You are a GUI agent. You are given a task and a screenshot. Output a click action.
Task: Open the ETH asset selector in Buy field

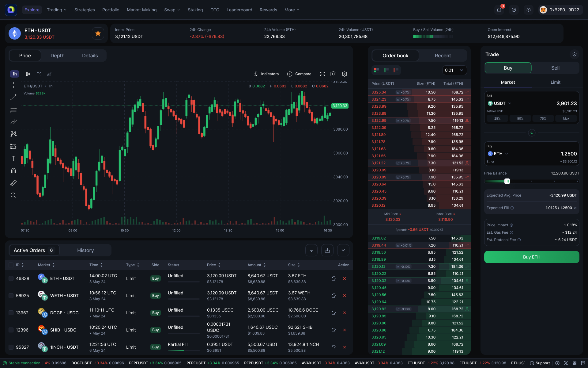[498, 154]
